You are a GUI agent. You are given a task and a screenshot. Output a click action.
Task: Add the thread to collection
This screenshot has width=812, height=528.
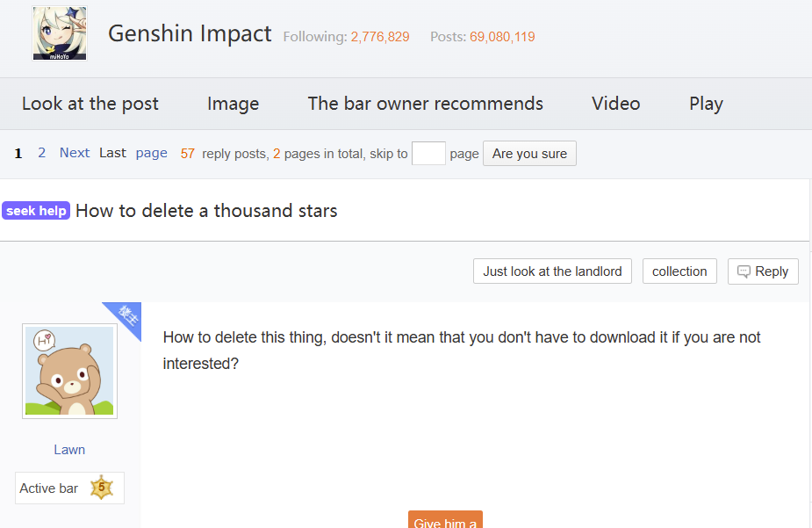coord(679,271)
